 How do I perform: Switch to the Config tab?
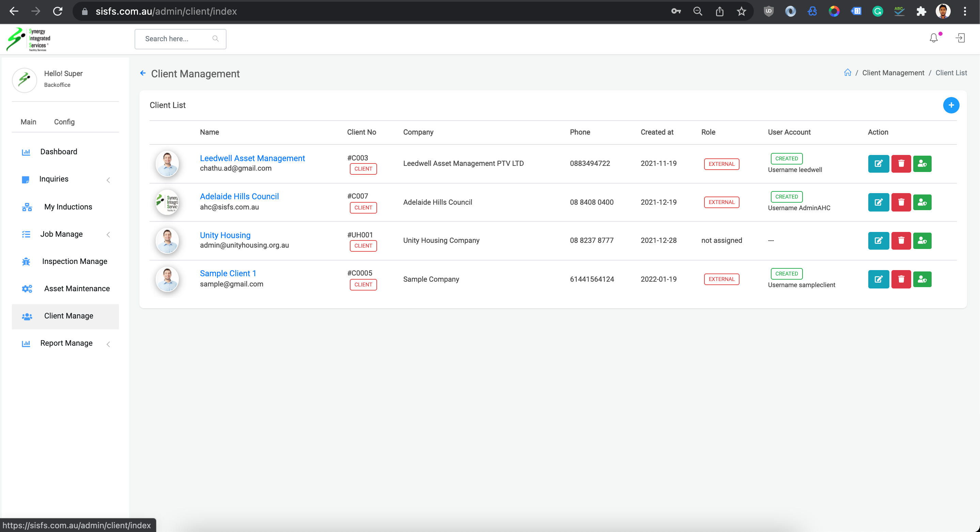(64, 122)
